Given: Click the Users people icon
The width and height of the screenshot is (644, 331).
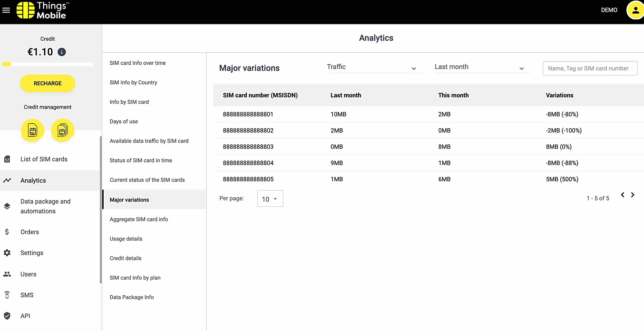Looking at the screenshot, I should [7, 274].
